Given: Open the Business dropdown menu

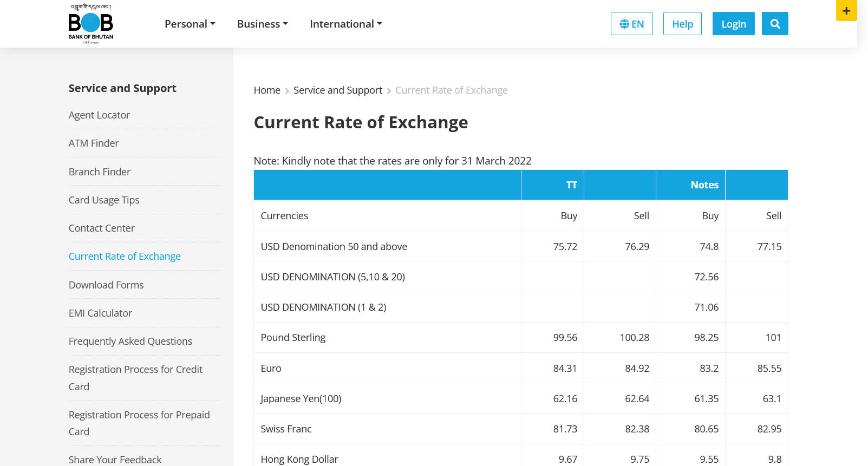Looking at the screenshot, I should pos(262,24).
